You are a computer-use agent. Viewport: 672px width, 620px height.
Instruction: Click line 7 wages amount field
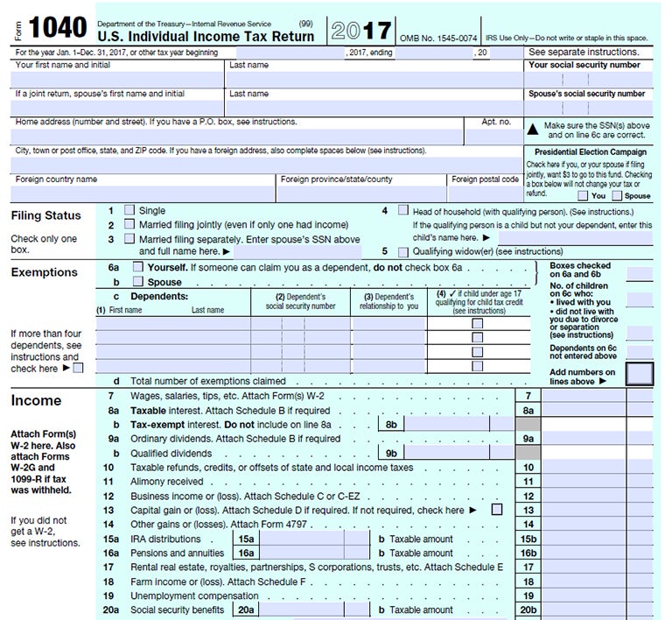(x=584, y=395)
